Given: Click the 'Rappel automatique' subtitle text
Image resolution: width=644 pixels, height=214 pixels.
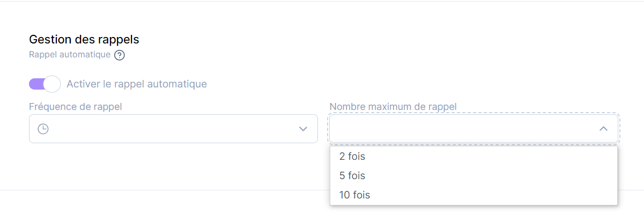Looking at the screenshot, I should [x=70, y=55].
